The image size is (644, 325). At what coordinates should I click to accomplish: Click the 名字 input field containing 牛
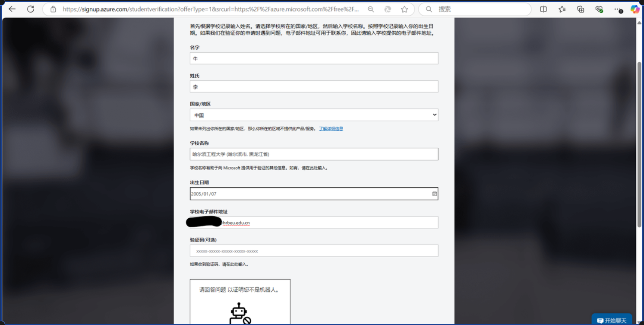point(314,58)
